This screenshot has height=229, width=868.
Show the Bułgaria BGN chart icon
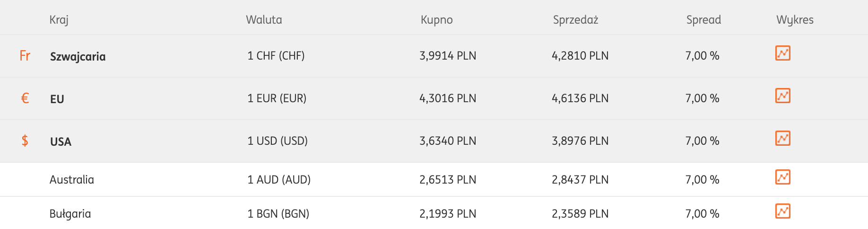[x=782, y=211]
